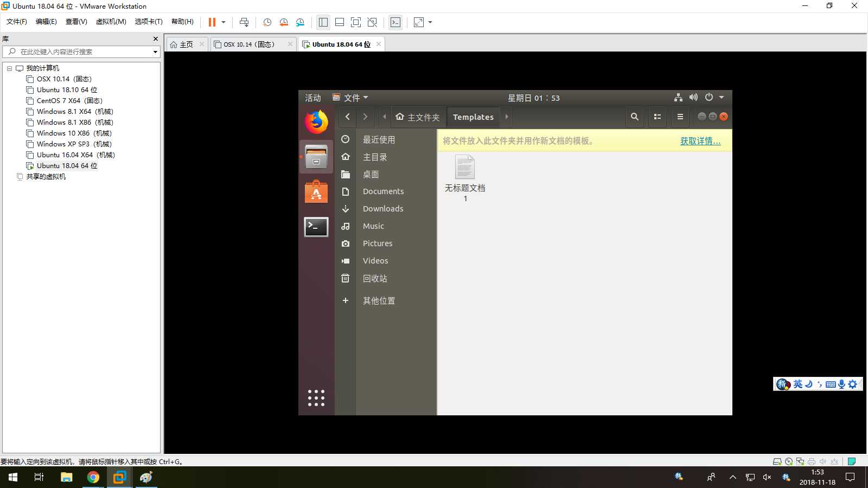Open Terminal from the Ubuntu dock
This screenshot has width=868, height=488.
pyautogui.click(x=316, y=227)
